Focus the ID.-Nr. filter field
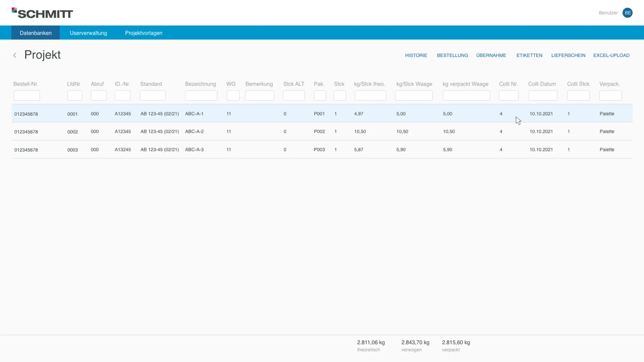644x362 pixels. [x=123, y=95]
